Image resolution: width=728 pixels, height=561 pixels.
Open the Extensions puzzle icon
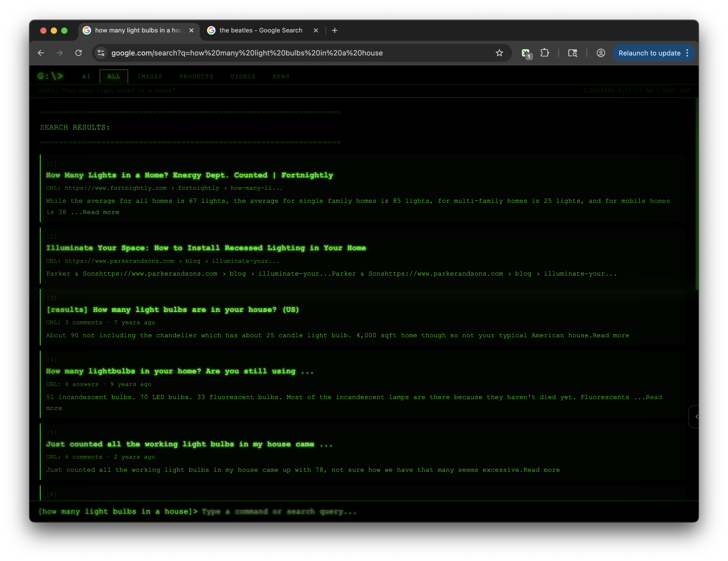[544, 53]
